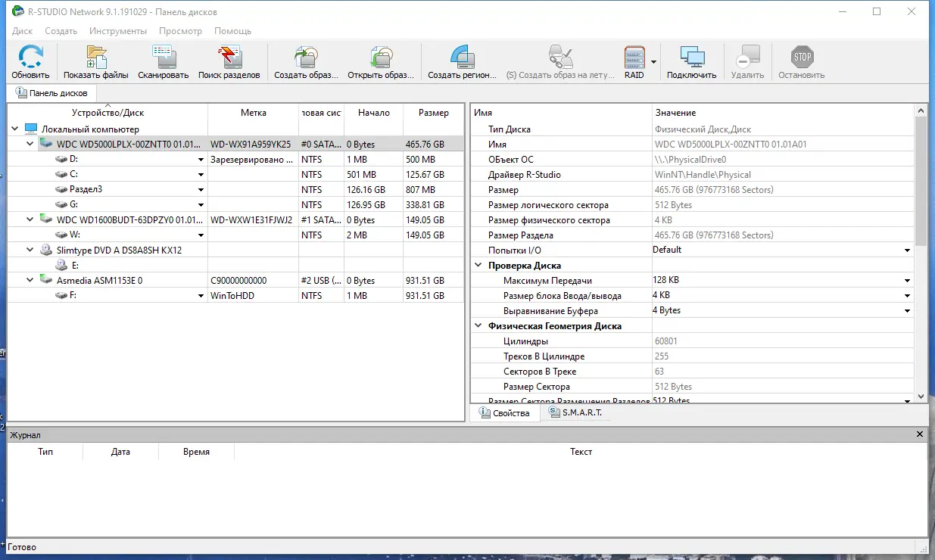Open the Просмотр menu
The height and width of the screenshot is (560, 935).
180,31
